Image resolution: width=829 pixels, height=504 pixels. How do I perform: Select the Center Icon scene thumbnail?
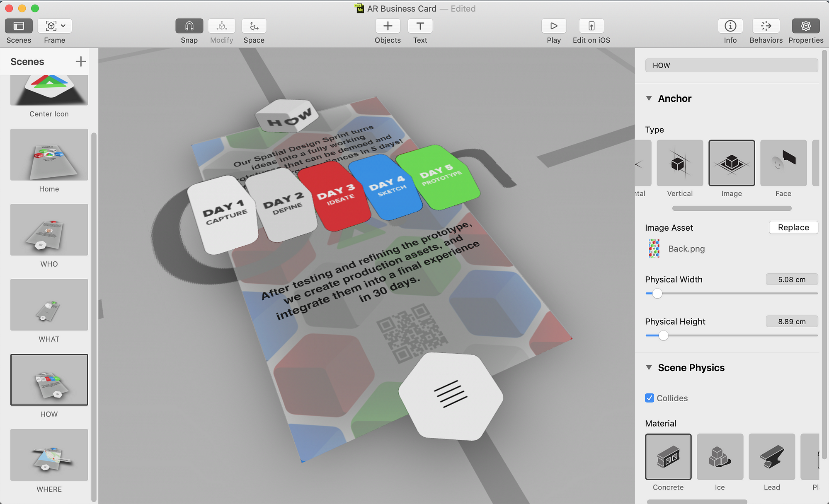click(x=49, y=90)
